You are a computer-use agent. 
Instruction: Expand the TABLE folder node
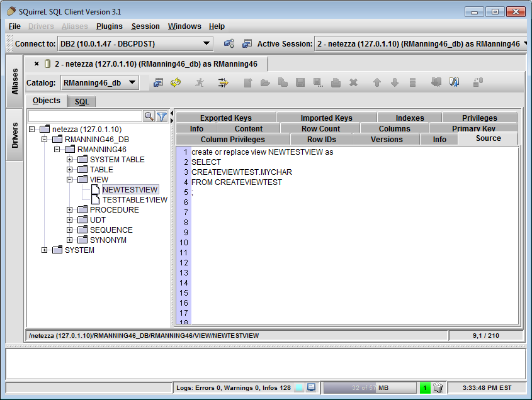[70, 170]
